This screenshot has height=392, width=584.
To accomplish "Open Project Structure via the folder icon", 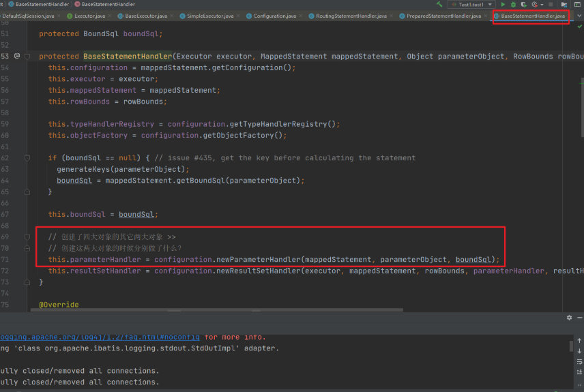I will coord(564,5).
